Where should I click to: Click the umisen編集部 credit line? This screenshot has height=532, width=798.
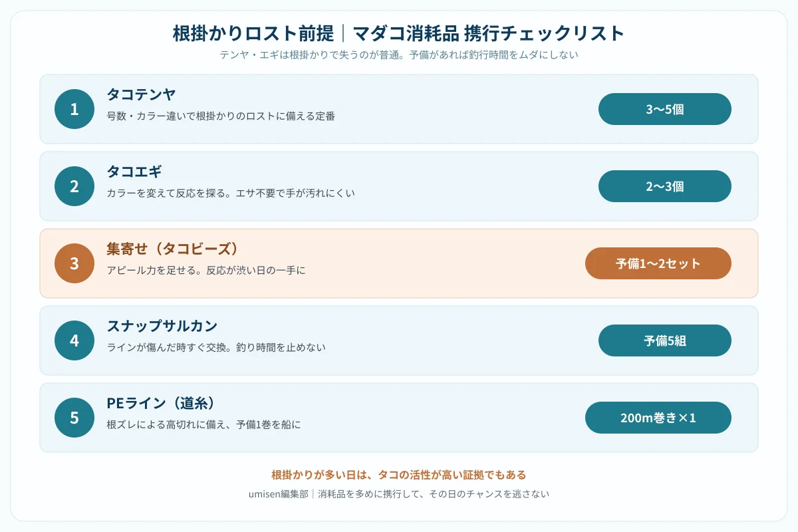[x=399, y=494]
